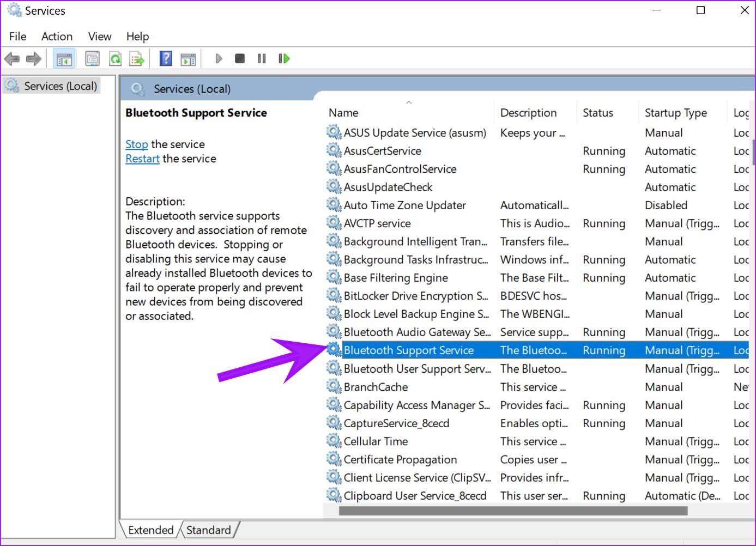Viewport: 756px width, 546px height.
Task: Select the Bluetooth User Support Service row
Action: coord(416,369)
